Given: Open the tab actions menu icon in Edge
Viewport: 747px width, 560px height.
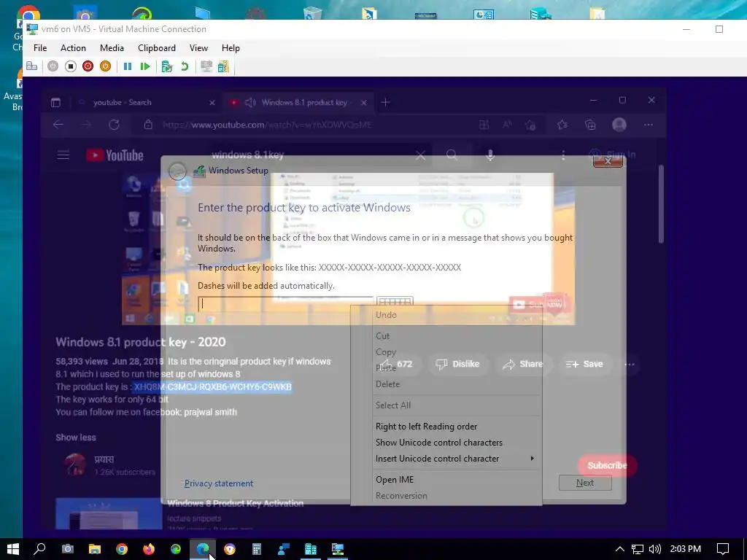Looking at the screenshot, I should click(55, 102).
